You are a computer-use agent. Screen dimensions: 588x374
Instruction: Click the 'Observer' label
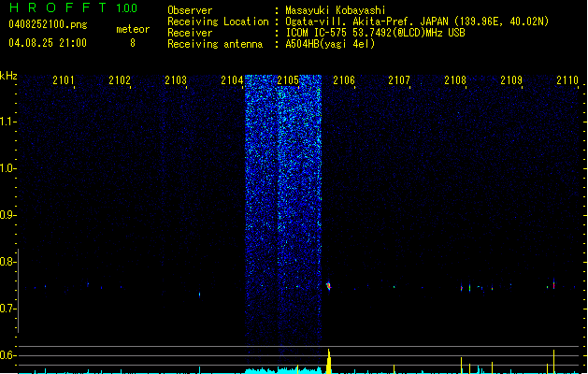pyautogui.click(x=190, y=10)
